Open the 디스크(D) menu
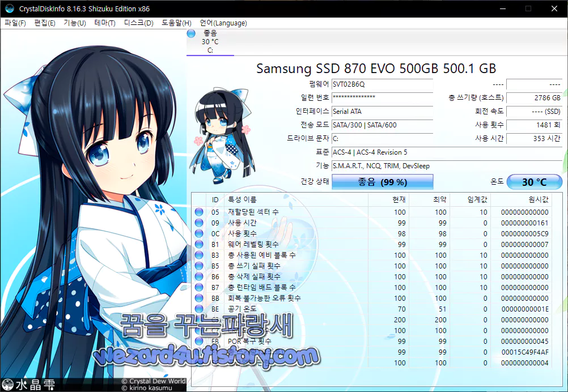This screenshot has width=568, height=392. pyautogui.click(x=138, y=23)
